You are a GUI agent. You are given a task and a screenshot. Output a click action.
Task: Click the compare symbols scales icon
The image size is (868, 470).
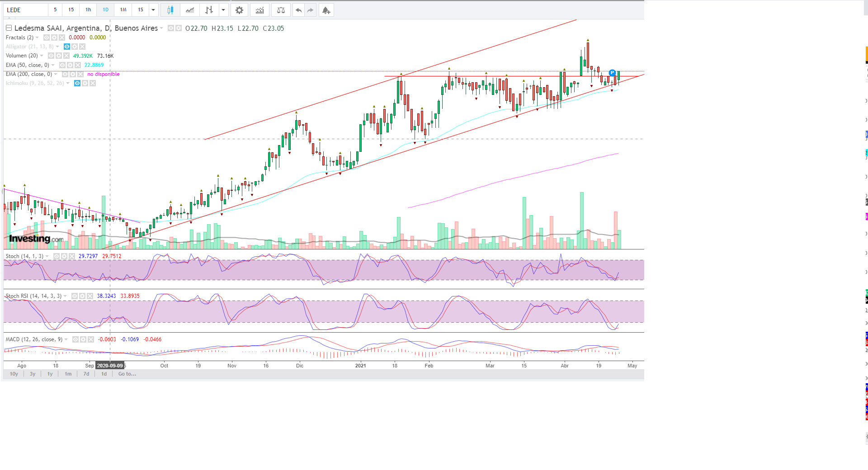coord(281,10)
